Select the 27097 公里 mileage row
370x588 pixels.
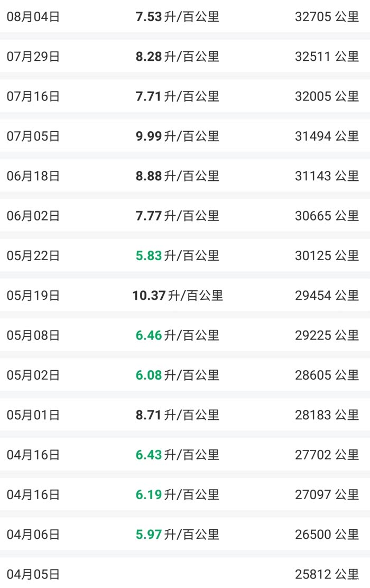click(327, 495)
